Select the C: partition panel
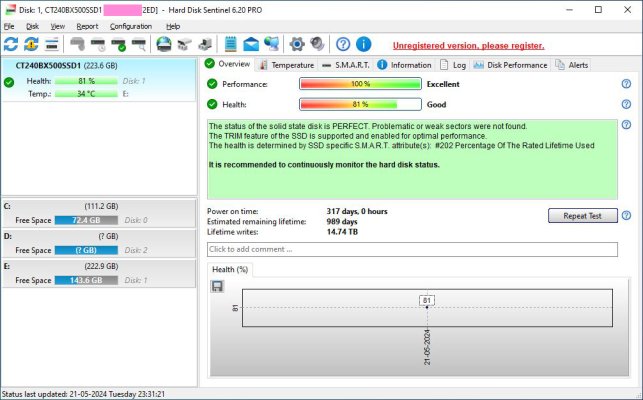 (x=99, y=213)
